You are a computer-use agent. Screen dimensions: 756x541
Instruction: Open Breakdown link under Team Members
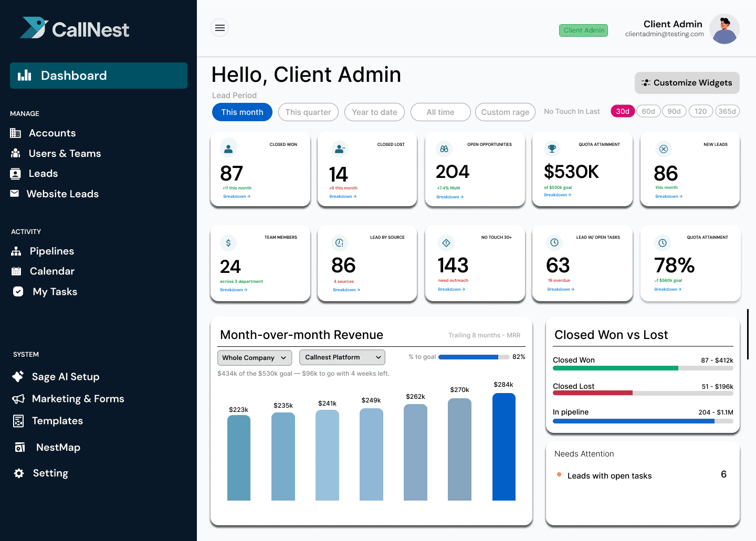click(x=234, y=290)
